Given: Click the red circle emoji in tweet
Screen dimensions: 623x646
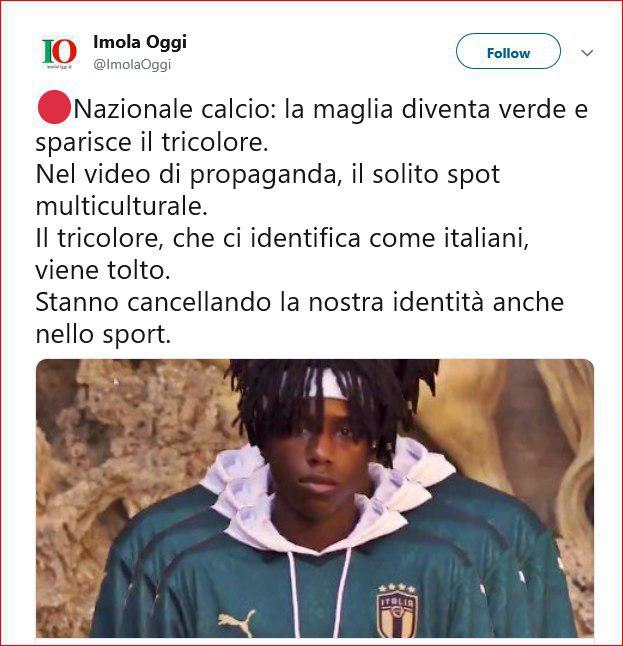Looking at the screenshot, I should (x=54, y=107).
